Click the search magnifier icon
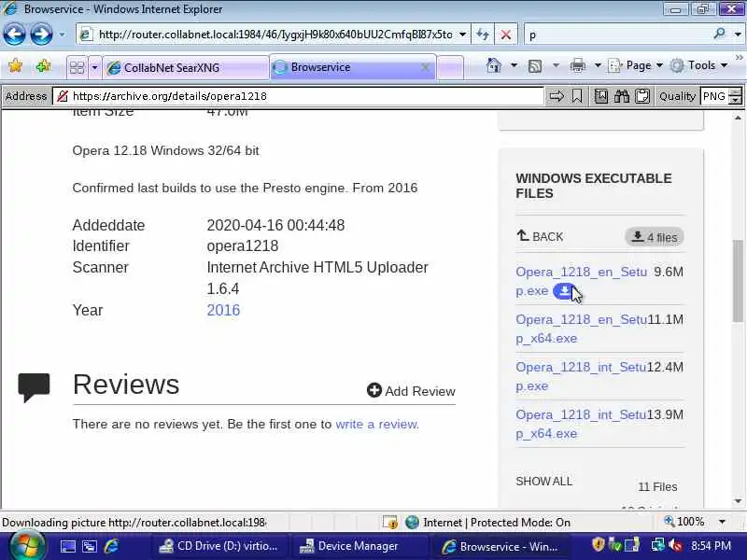747x560 pixels. click(x=719, y=35)
